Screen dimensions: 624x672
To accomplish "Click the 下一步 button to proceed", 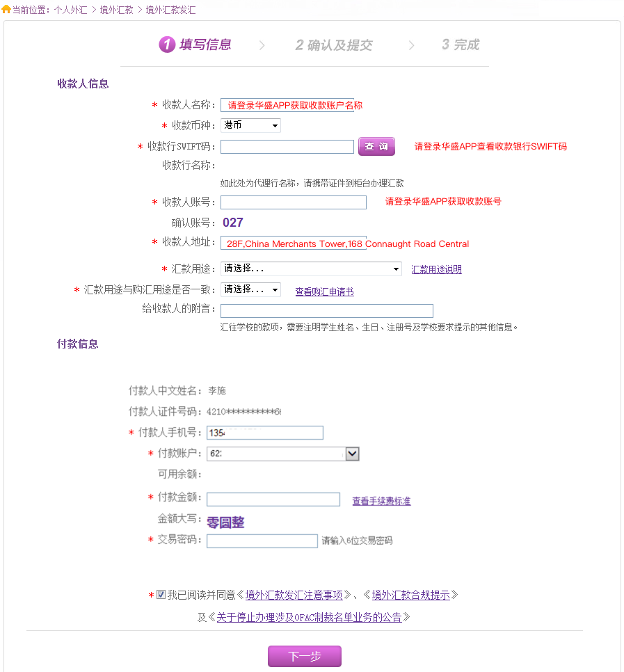I will point(304,656).
